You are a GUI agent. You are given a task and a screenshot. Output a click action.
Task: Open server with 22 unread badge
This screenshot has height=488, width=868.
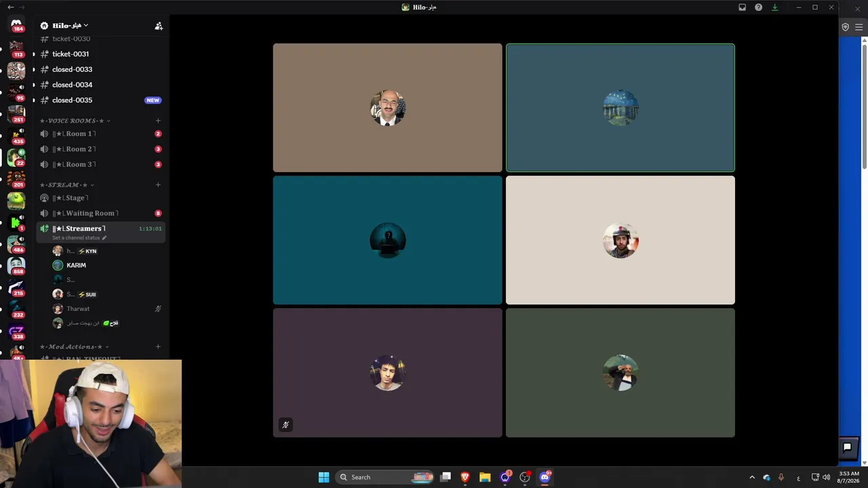[x=16, y=157]
